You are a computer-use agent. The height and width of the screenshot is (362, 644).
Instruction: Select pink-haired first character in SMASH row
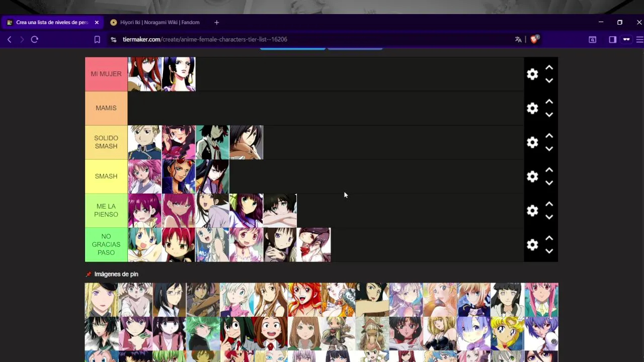point(144,176)
